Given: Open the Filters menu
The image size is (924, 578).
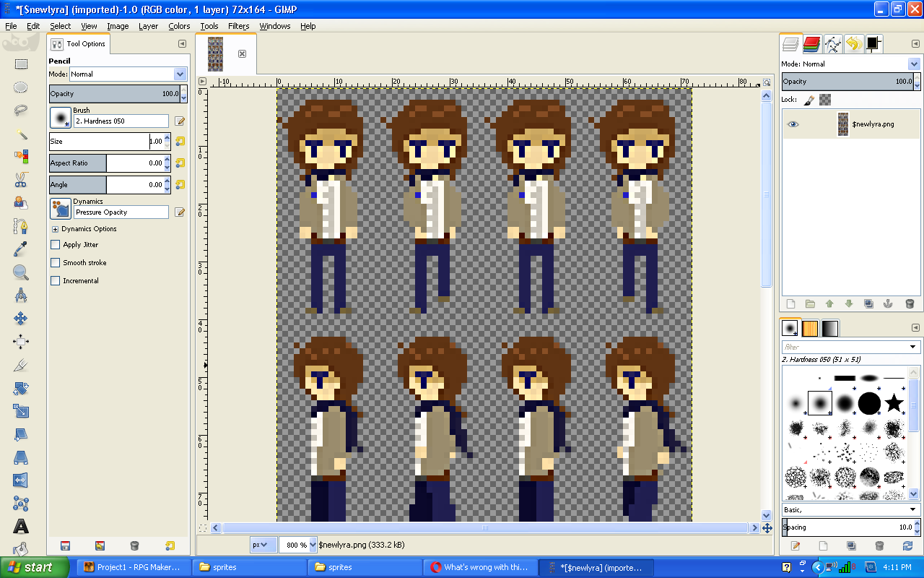Looking at the screenshot, I should pyautogui.click(x=238, y=26).
